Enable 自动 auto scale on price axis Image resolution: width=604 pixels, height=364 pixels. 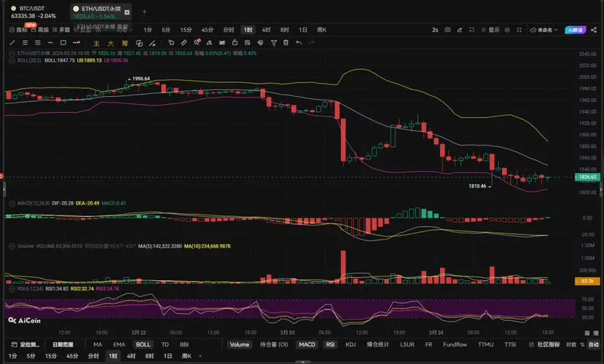click(x=594, y=344)
